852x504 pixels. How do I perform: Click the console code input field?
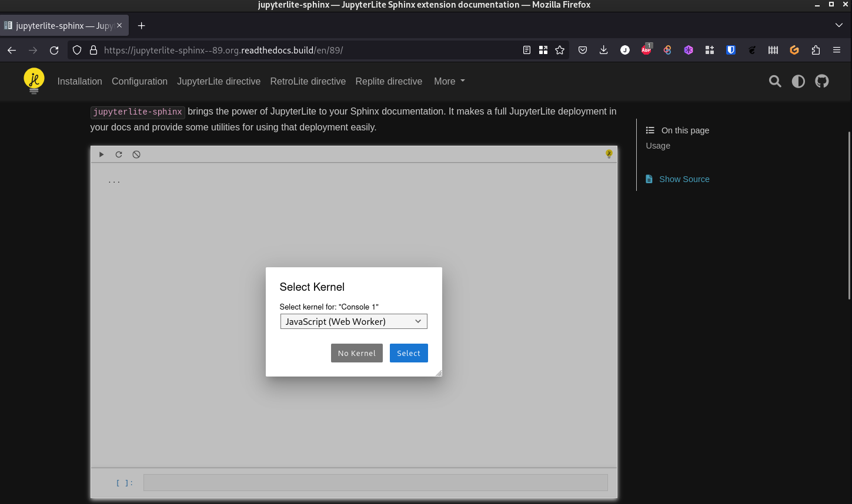tap(376, 482)
